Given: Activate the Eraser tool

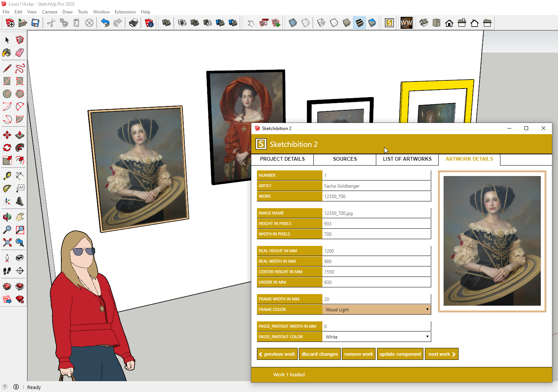Looking at the screenshot, I should [20, 53].
